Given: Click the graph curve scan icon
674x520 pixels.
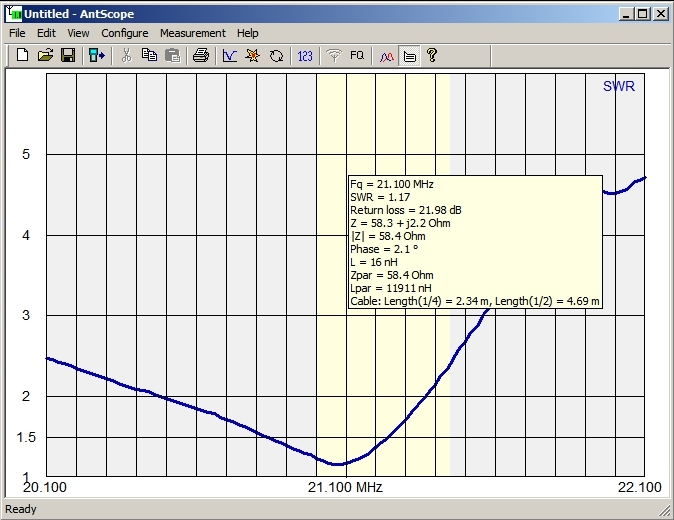Looking at the screenshot, I should (x=230, y=55).
